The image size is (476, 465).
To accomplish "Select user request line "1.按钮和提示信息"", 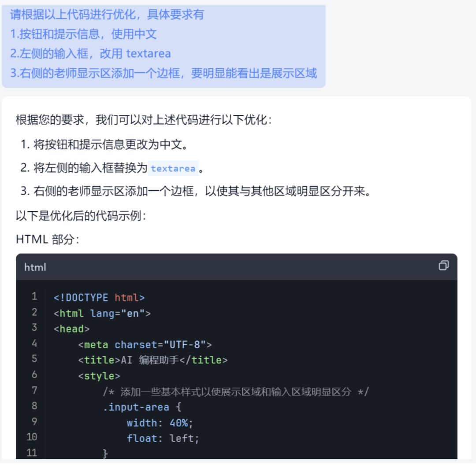I will click(83, 34).
